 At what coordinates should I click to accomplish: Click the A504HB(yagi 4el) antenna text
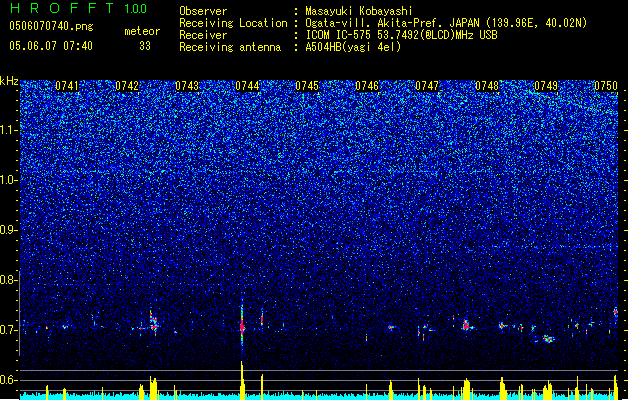pos(353,47)
